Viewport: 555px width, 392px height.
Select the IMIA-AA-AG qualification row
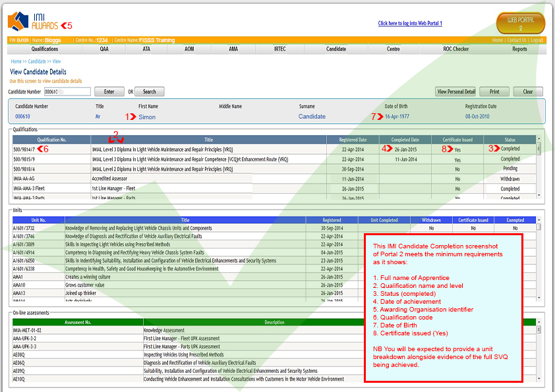tap(24, 179)
